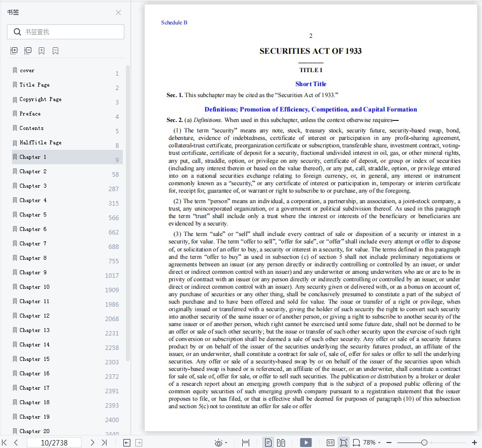Go to the previous page
This screenshot has width=482, height=448.
coord(16,443)
